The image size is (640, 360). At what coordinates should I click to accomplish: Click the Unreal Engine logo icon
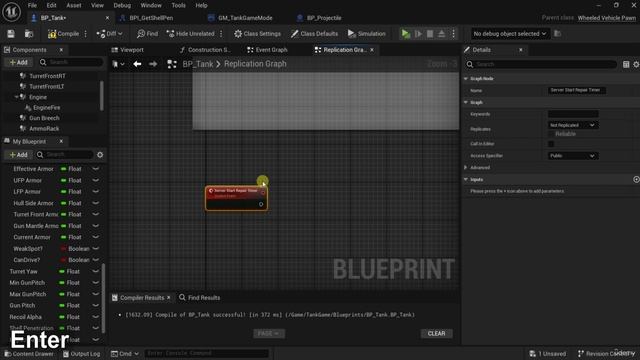tap(11, 12)
